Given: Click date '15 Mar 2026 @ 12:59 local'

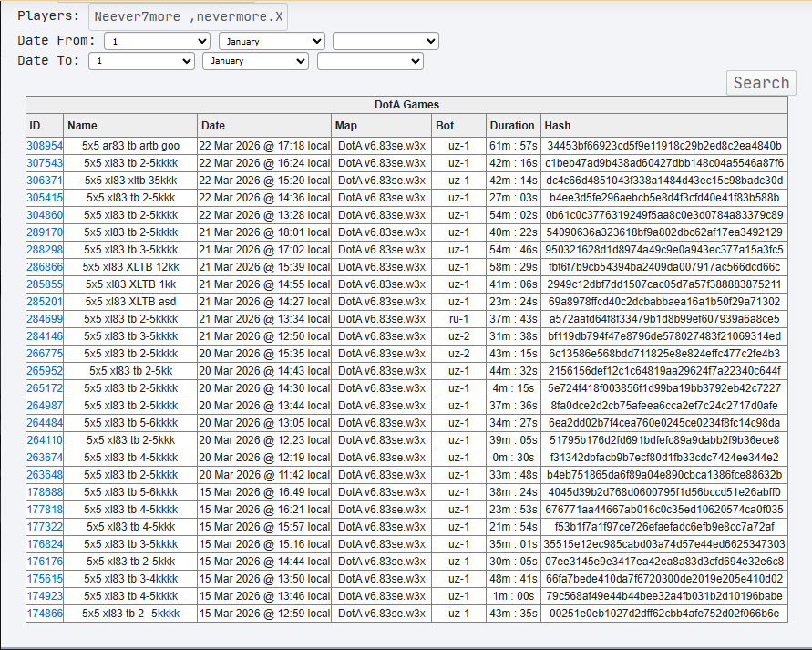Looking at the screenshot, I should [264, 614].
